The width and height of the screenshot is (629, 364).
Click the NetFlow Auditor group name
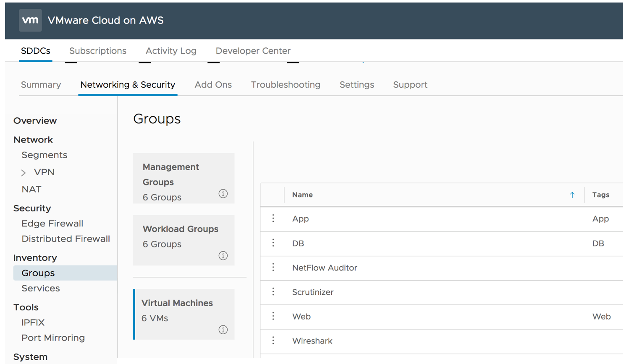point(325,268)
